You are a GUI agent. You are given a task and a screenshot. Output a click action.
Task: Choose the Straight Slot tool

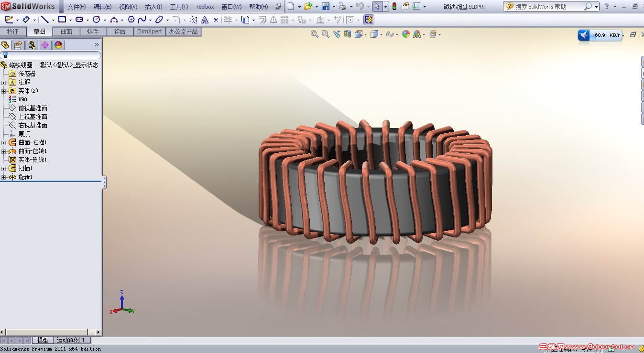(79, 20)
